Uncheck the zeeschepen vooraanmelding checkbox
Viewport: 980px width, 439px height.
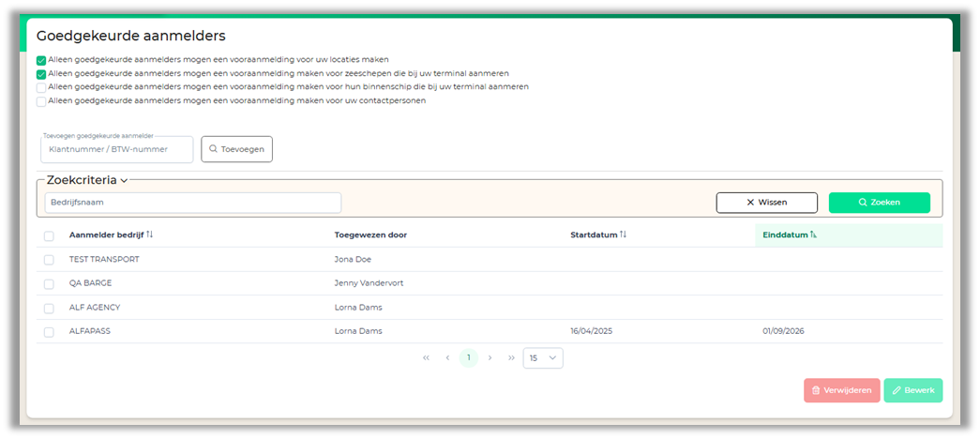(x=41, y=73)
